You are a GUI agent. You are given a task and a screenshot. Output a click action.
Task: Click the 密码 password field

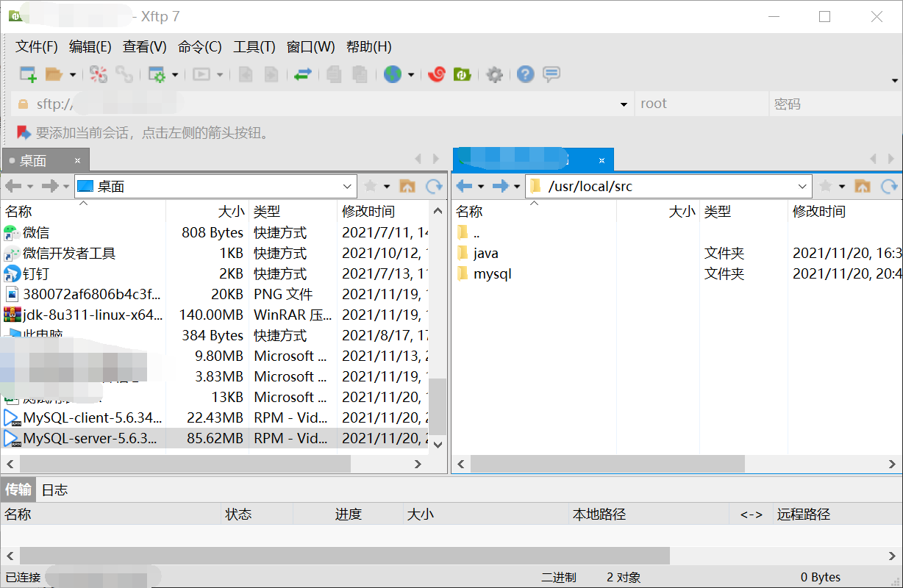pos(835,104)
